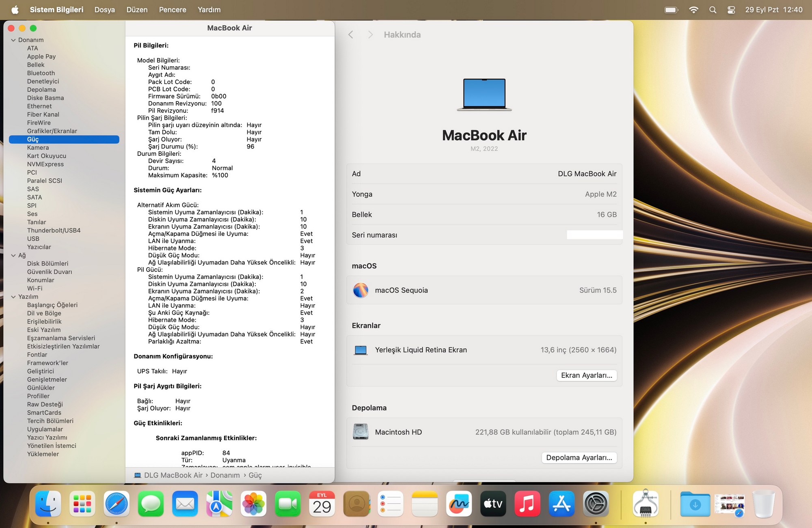
Task: Open System Settings gear icon in Dock
Action: (596, 504)
